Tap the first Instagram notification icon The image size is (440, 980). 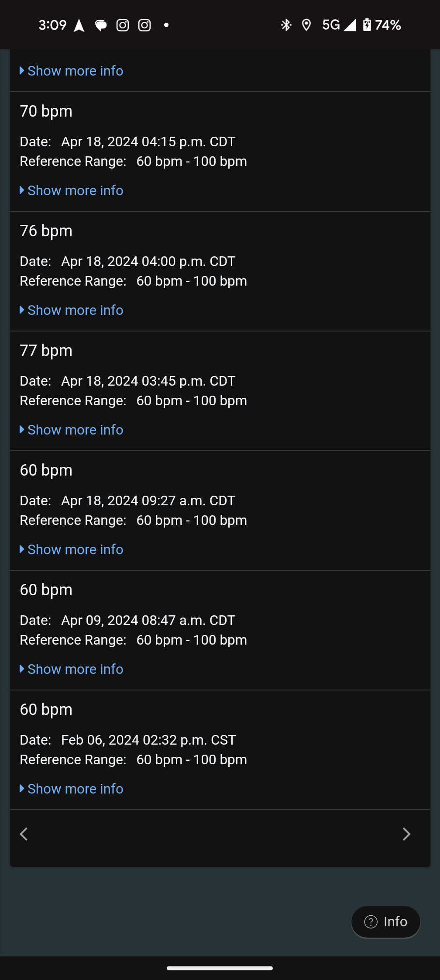pyautogui.click(x=123, y=25)
